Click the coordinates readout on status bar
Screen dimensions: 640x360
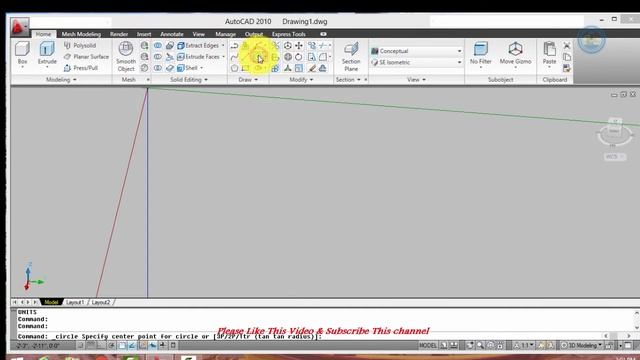coord(39,346)
